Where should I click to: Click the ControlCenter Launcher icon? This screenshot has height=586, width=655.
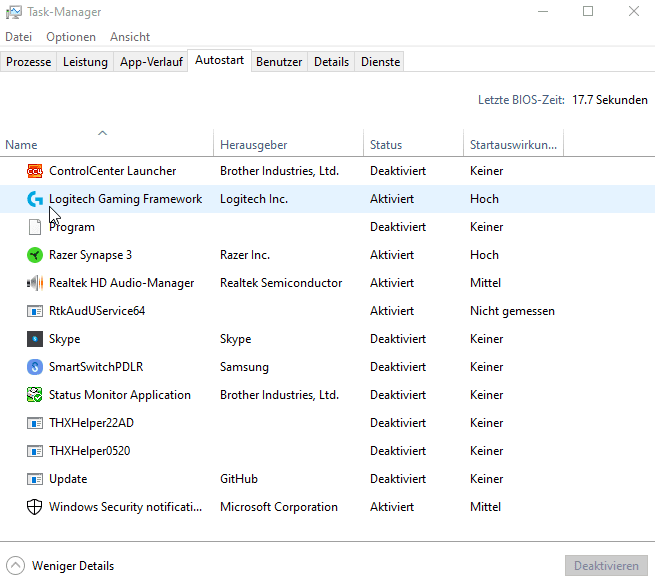coord(34,171)
